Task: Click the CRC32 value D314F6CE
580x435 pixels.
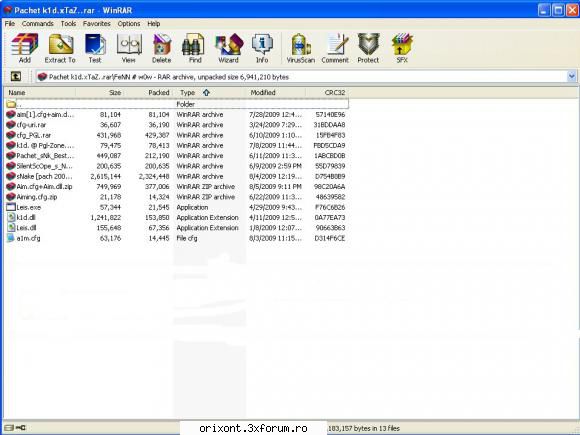Action: coord(330,238)
